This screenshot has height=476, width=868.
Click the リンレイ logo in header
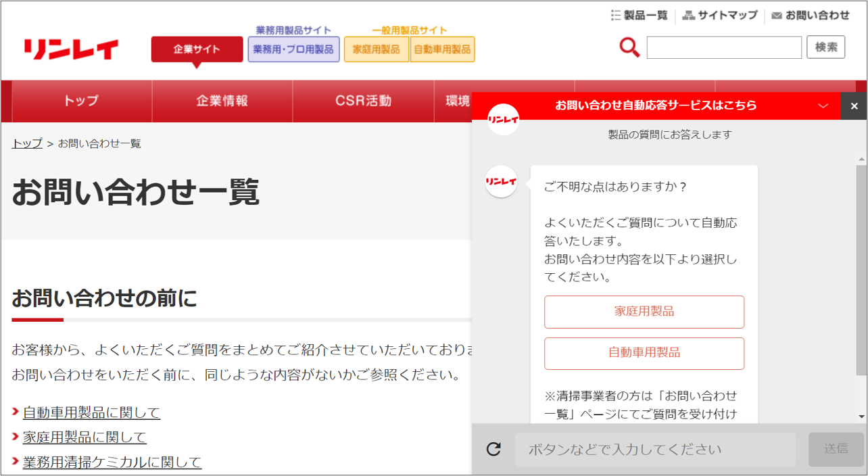click(x=72, y=49)
